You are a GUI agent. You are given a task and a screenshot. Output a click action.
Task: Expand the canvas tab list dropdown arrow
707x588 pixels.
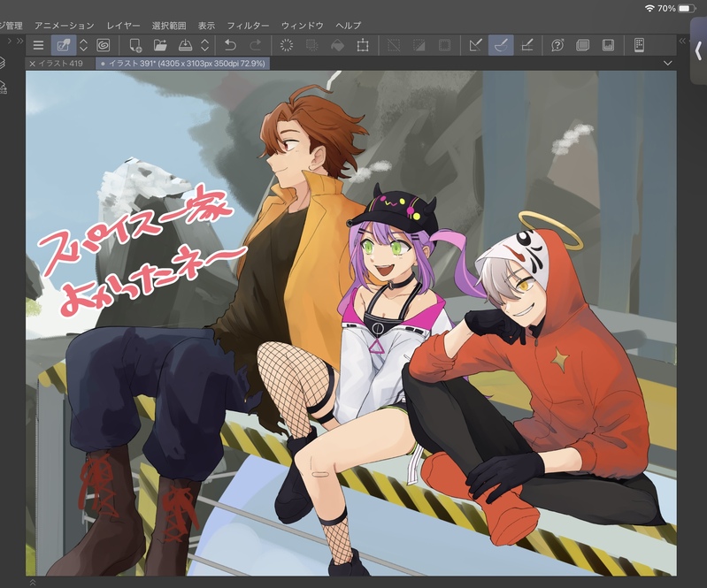pos(668,63)
